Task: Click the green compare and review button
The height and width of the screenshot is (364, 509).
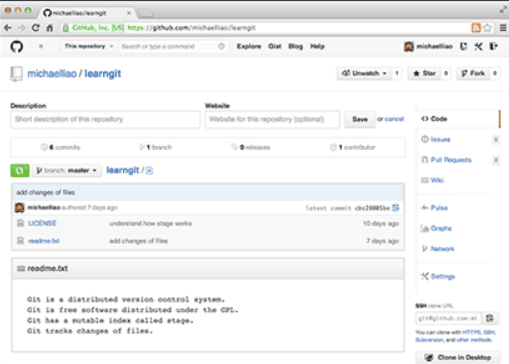Action: point(20,170)
